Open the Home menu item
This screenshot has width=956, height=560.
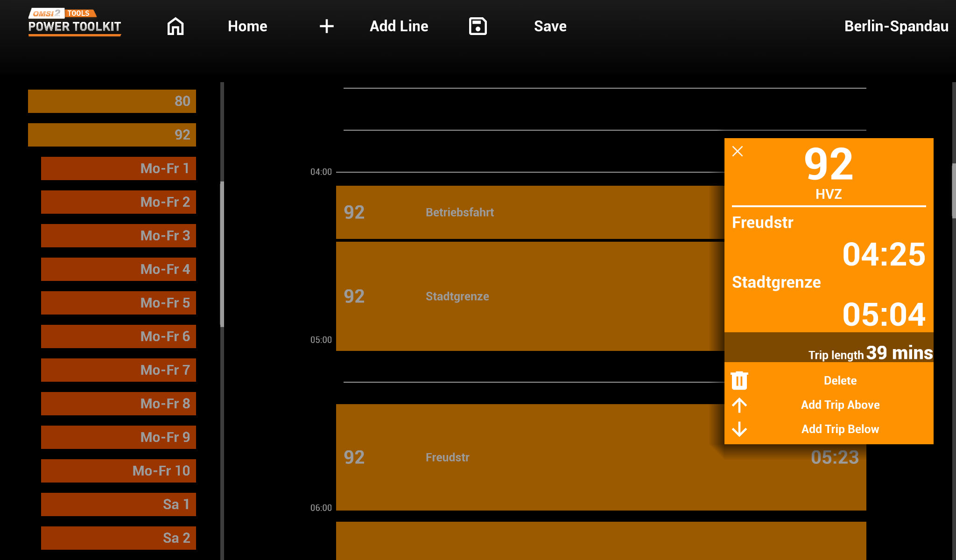247,26
